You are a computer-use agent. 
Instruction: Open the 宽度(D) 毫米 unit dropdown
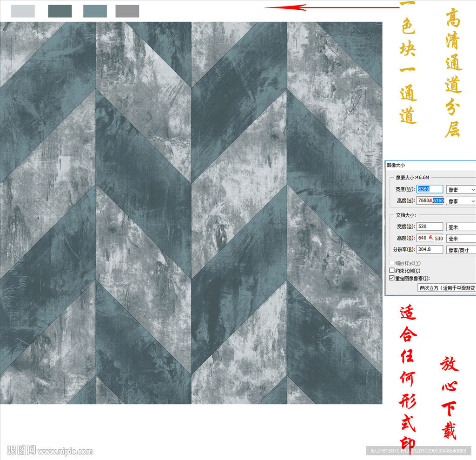pyautogui.click(x=461, y=227)
